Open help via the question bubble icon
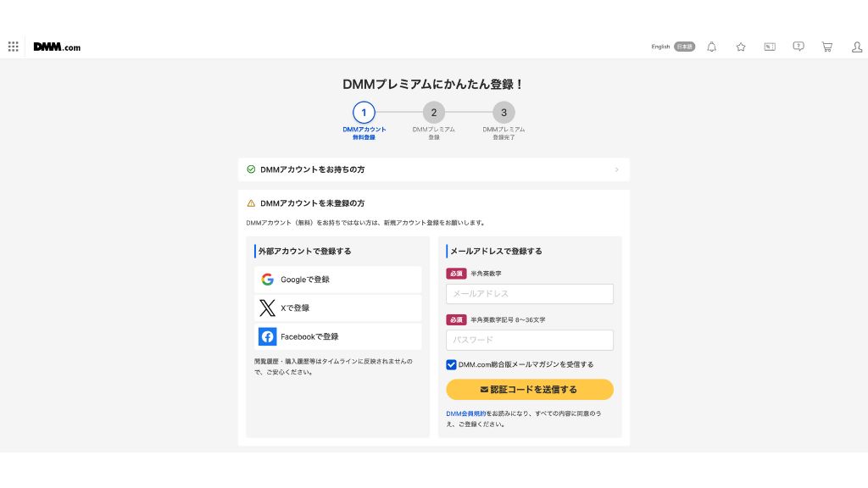The width and height of the screenshot is (868, 488). pyautogui.click(x=798, y=47)
